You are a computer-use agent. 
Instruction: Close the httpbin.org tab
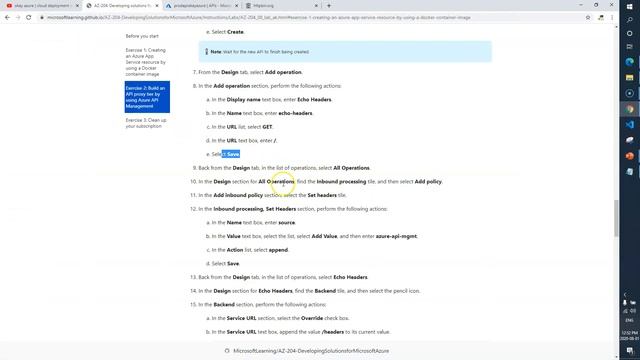316,6
